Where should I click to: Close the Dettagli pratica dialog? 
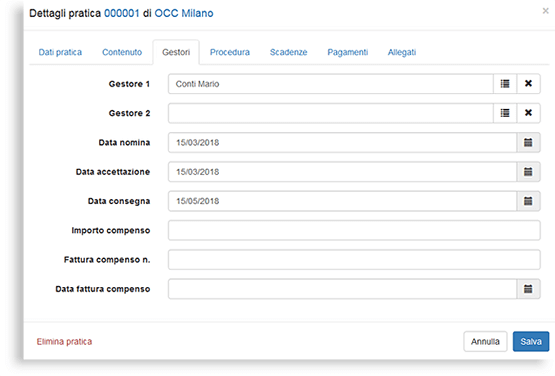(x=545, y=11)
